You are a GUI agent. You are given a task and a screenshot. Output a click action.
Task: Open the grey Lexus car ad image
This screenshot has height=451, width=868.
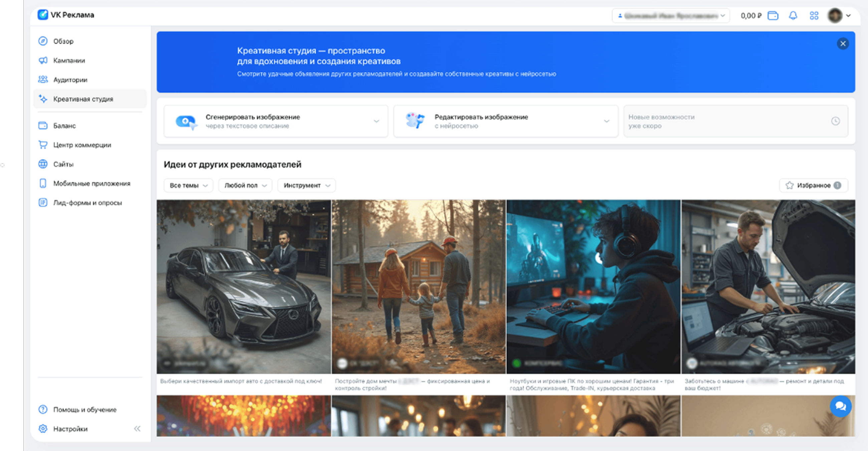tap(244, 287)
